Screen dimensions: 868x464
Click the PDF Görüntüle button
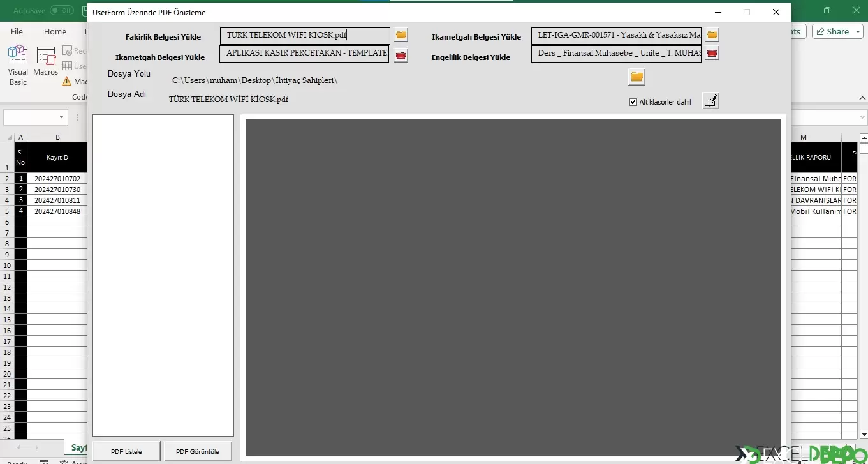click(198, 451)
